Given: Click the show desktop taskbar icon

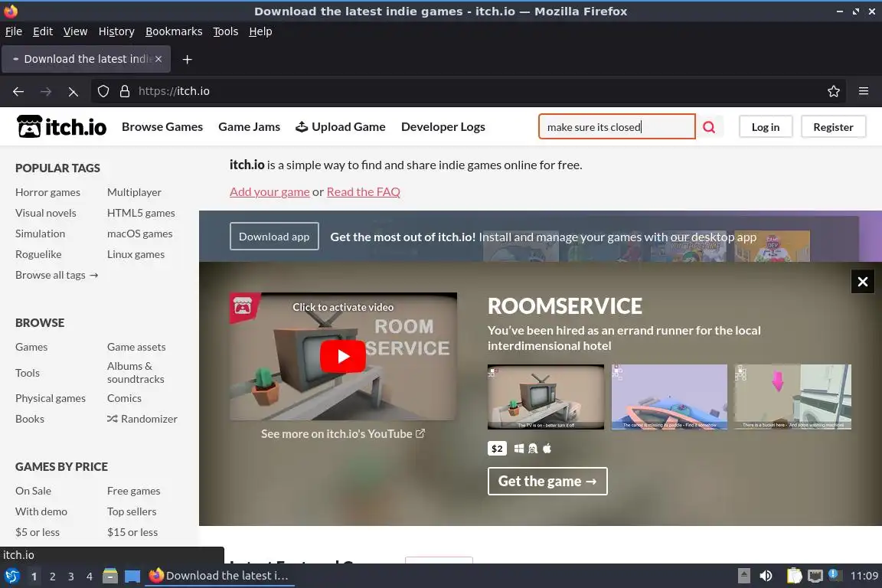Looking at the screenshot, I should coord(132,576).
